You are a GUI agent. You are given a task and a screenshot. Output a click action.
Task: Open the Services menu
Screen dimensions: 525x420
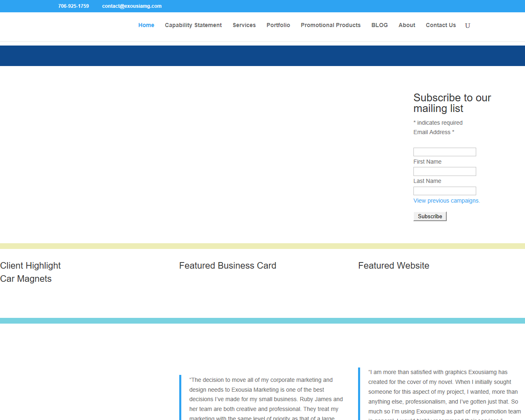pyautogui.click(x=244, y=25)
